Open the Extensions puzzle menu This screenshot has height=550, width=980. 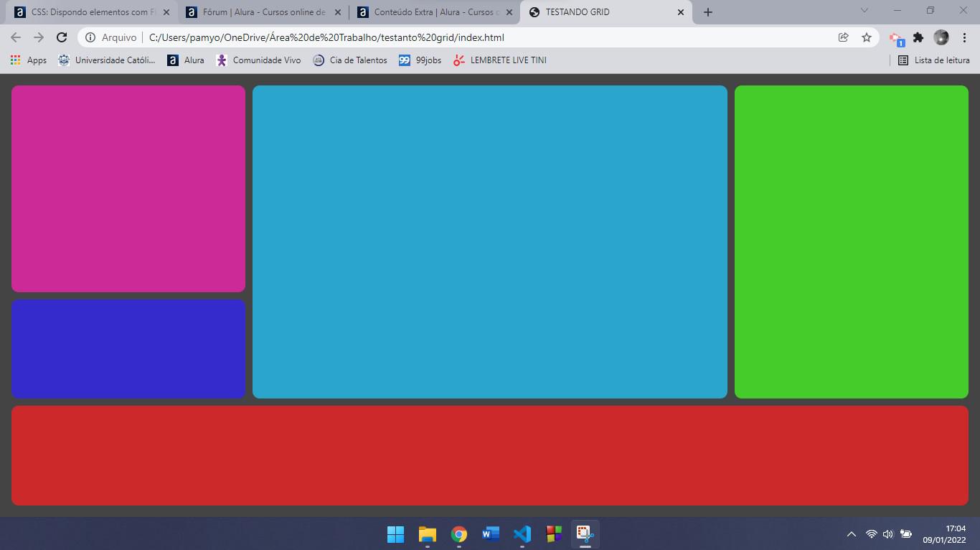(x=918, y=37)
